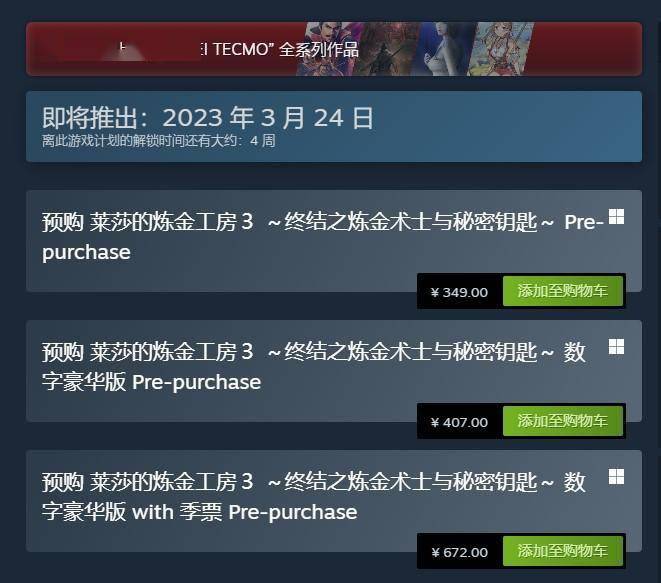The width and height of the screenshot is (661, 583).
Task: Add the ¥407.00 数字豪华版 to cart
Action: [x=563, y=421]
